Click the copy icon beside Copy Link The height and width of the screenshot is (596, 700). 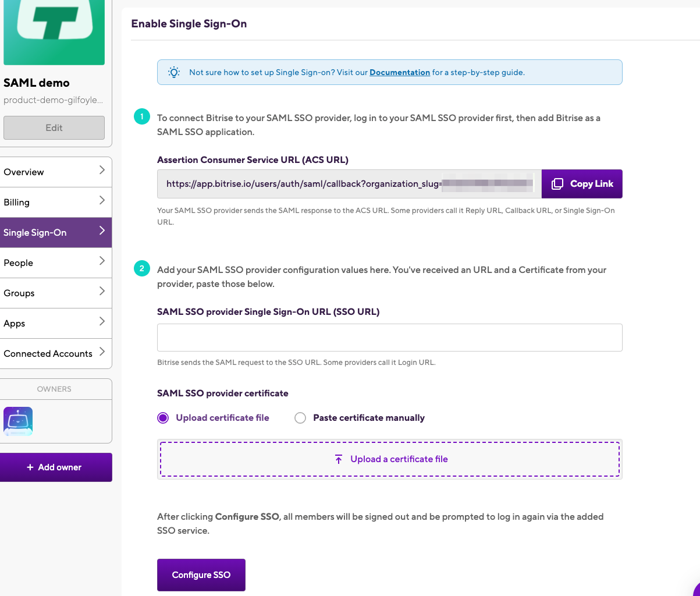click(557, 184)
